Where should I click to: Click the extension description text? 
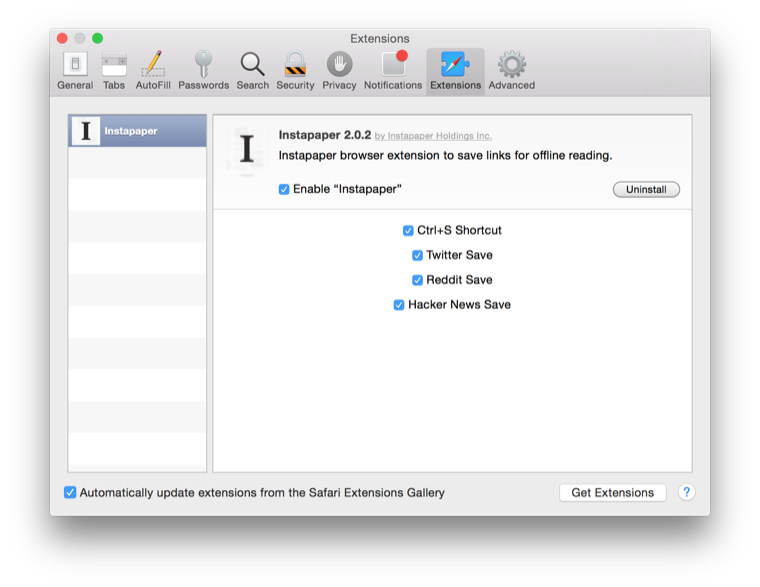tap(445, 156)
